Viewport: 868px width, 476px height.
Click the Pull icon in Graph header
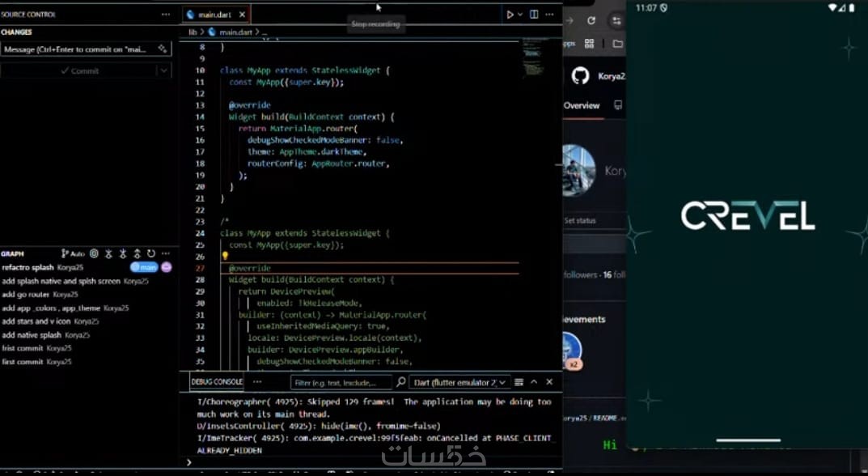123,254
